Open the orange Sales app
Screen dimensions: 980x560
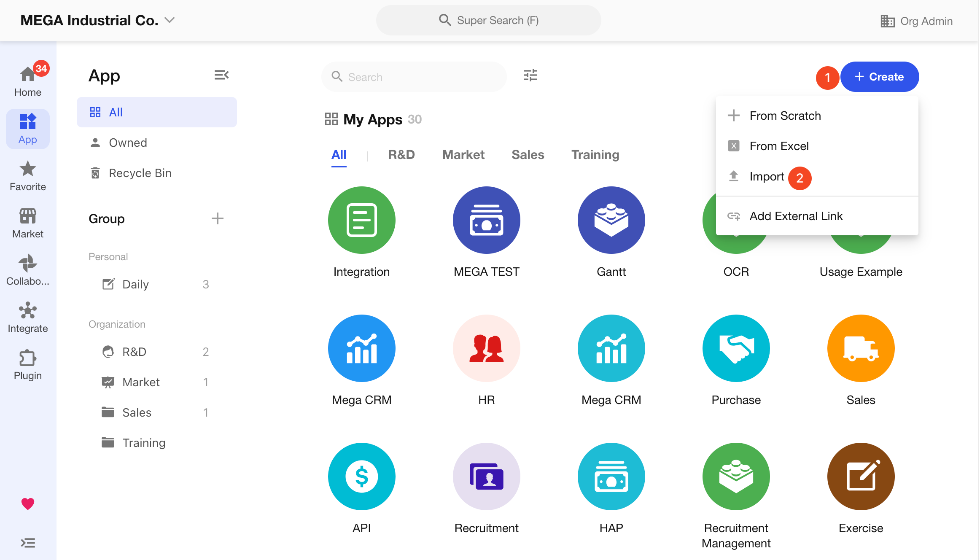point(861,348)
